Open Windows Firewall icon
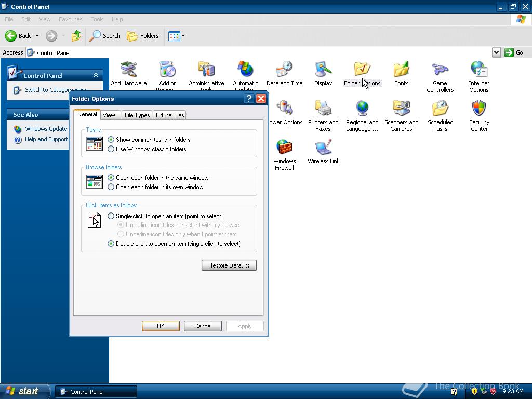Screen dimensions: 532x399 tap(284, 155)
